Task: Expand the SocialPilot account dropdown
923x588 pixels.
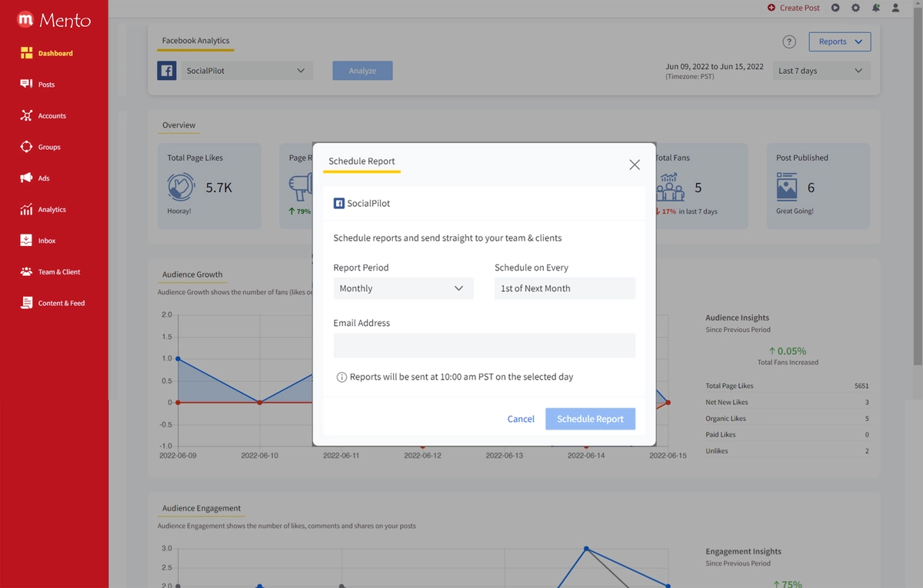Action: [x=247, y=71]
